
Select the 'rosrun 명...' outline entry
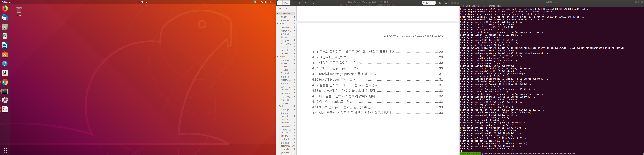pyautogui.click(x=286, y=31)
